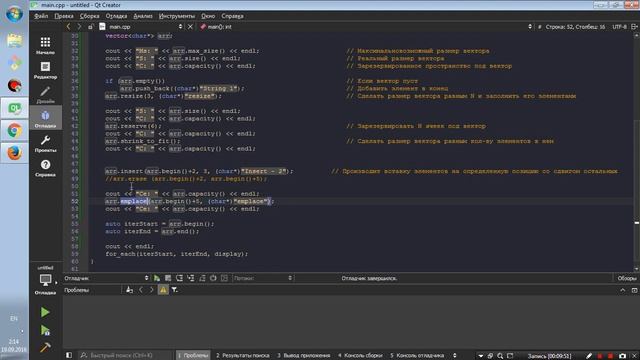
Task: Switch to the Редактор mode
Action: pyautogui.click(x=45, y=70)
